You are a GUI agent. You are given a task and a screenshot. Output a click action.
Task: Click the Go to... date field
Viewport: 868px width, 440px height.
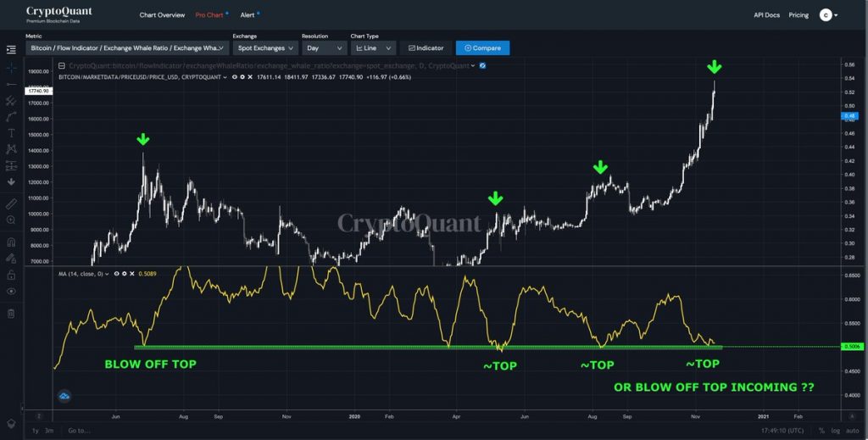point(80,431)
